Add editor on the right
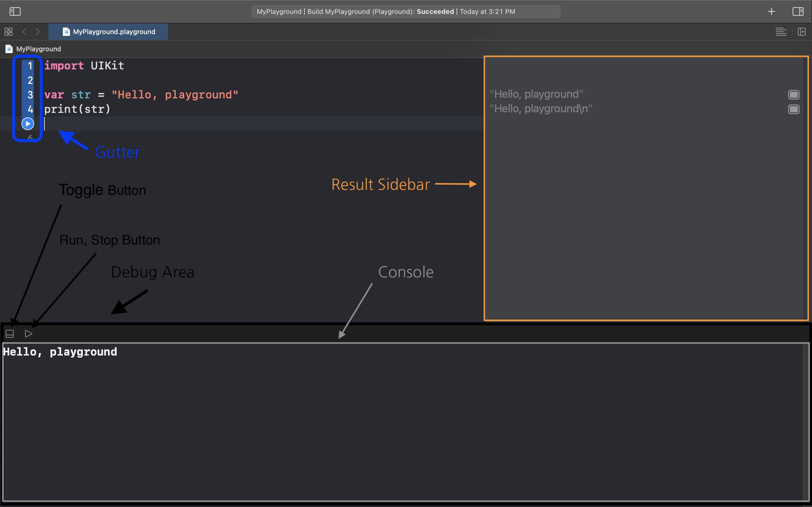The height and width of the screenshot is (507, 812). point(802,32)
